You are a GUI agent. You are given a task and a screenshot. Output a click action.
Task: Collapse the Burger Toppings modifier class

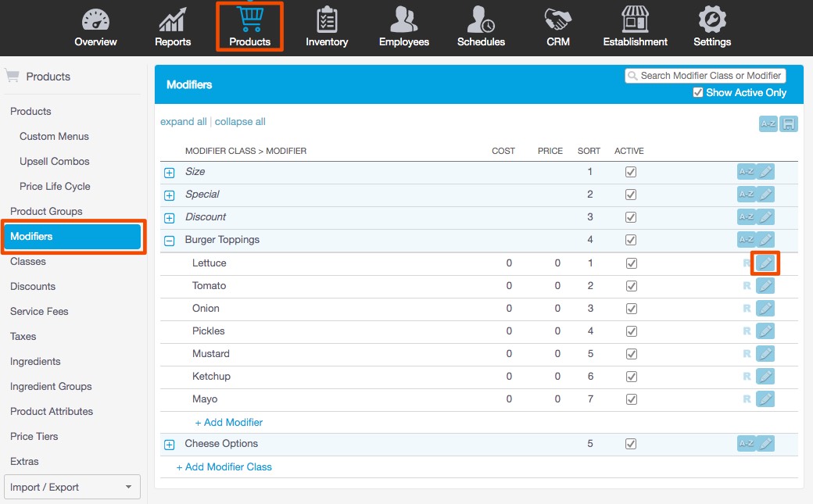[170, 241]
